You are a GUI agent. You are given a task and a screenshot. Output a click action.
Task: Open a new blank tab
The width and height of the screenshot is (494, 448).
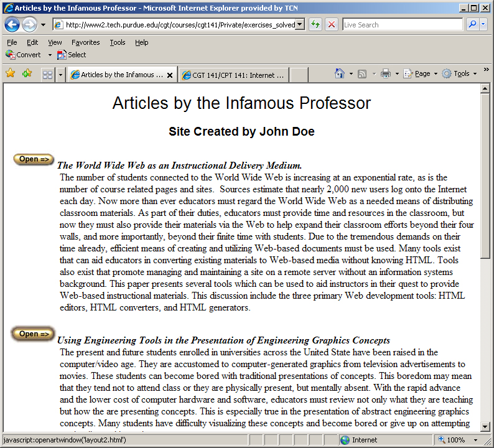pyautogui.click(x=299, y=75)
